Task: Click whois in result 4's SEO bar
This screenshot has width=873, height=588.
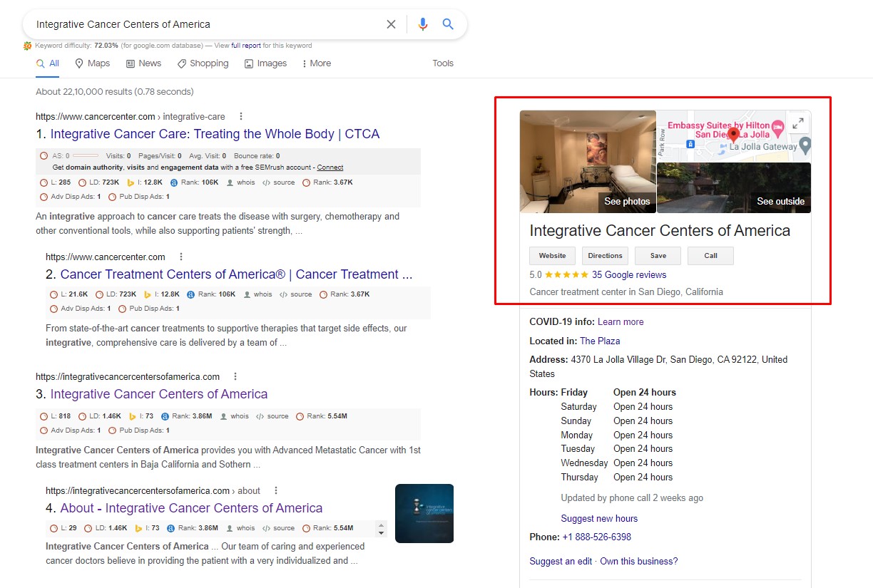Action: point(240,528)
